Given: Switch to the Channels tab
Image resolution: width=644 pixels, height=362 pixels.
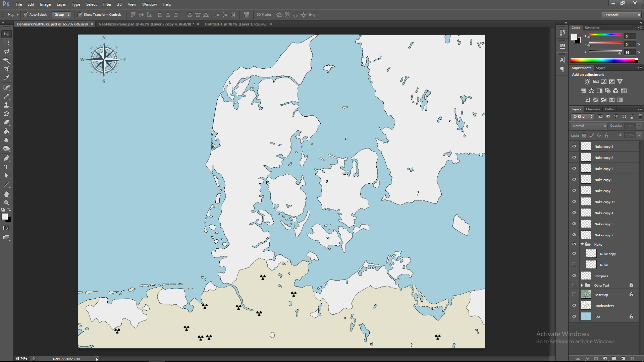Looking at the screenshot, I should tap(593, 109).
